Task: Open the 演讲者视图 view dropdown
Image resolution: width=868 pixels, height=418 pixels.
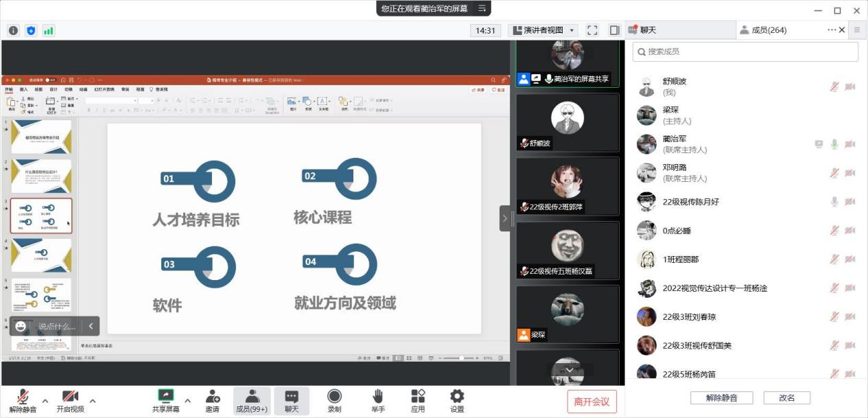Action: point(543,30)
